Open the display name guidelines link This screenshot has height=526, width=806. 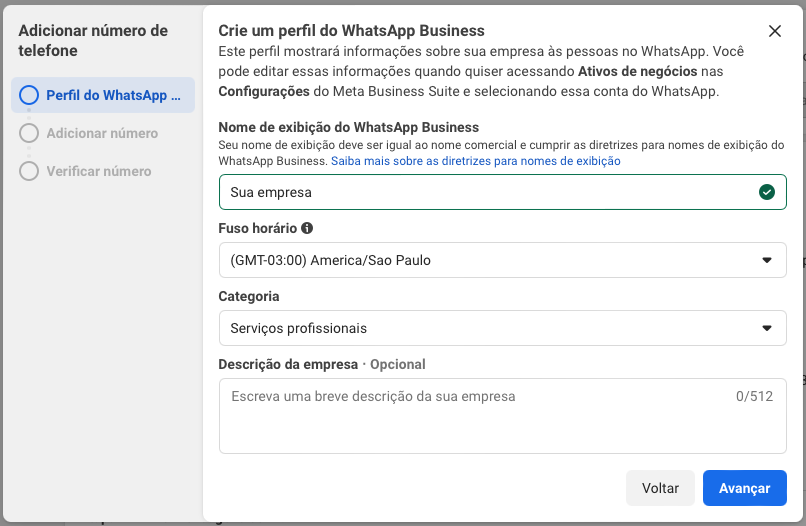[x=475, y=161]
